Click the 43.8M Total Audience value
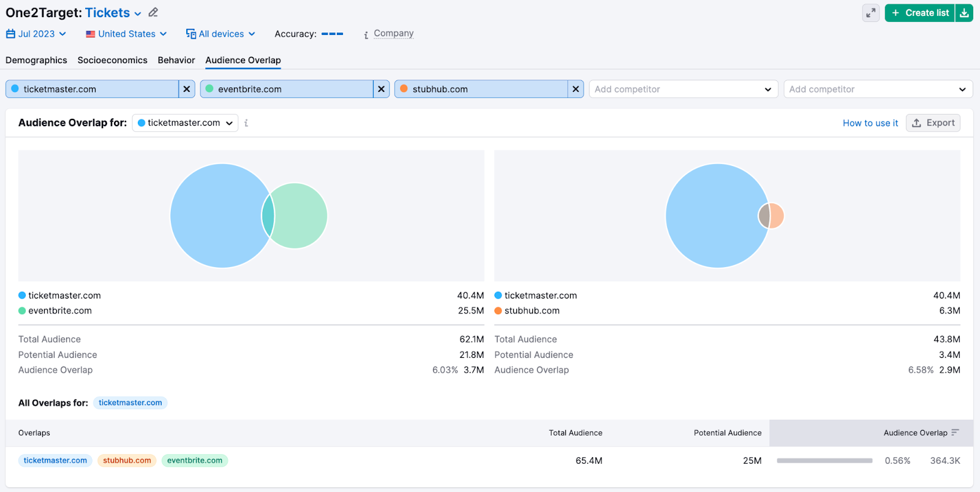The width and height of the screenshot is (980, 492). [947, 339]
